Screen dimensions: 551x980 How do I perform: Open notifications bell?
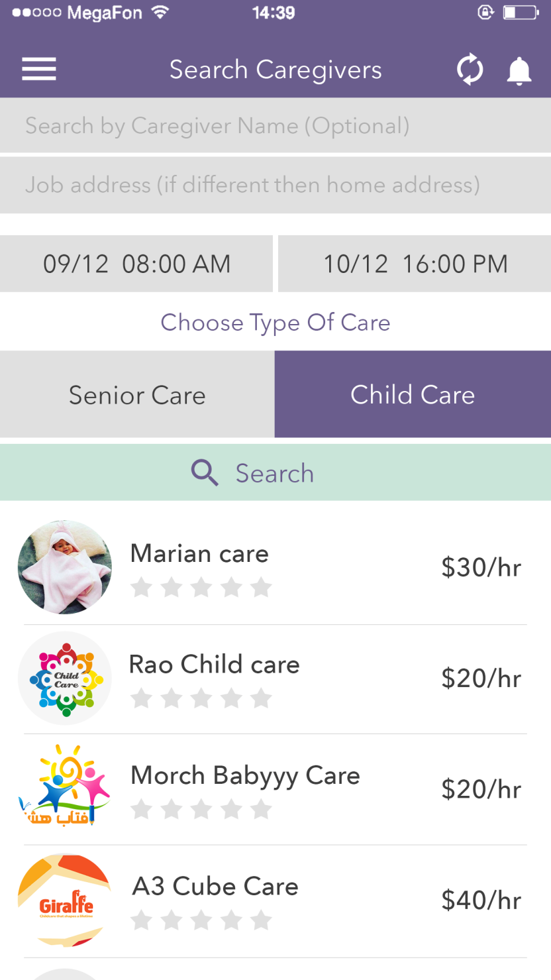tap(519, 70)
